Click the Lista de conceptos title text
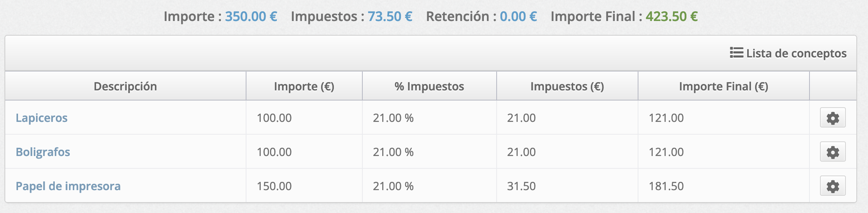 pyautogui.click(x=796, y=54)
